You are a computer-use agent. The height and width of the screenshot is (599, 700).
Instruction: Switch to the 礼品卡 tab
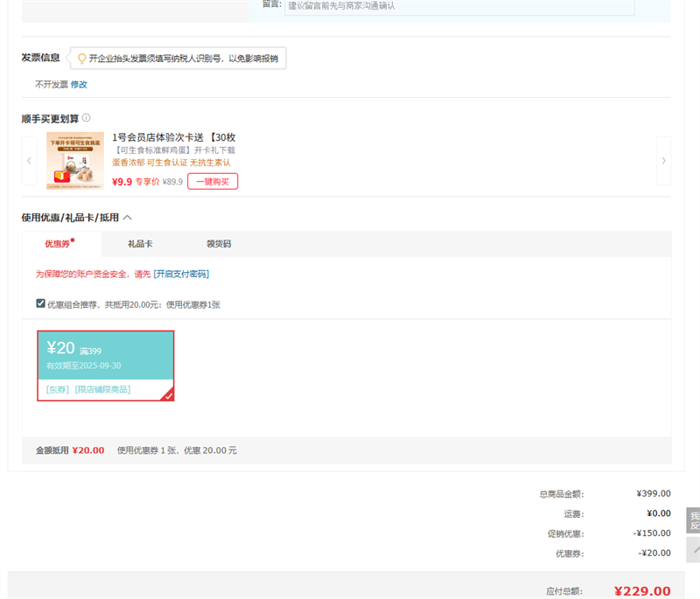click(140, 244)
